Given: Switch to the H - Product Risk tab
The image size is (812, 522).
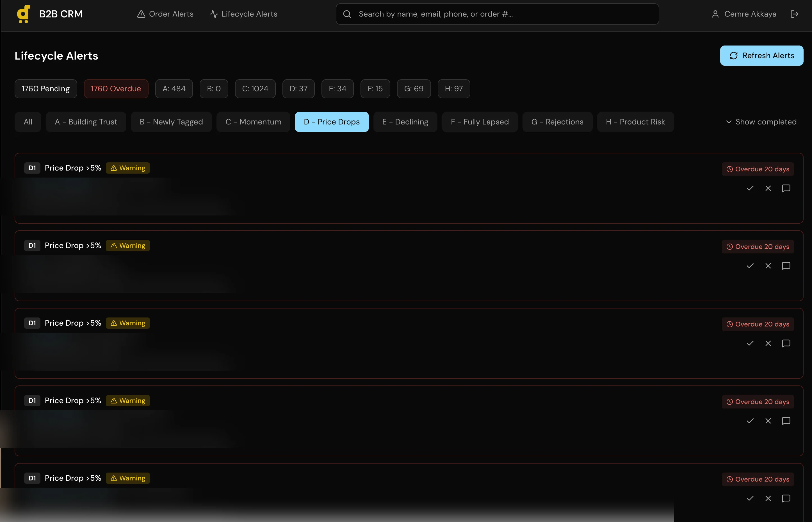Looking at the screenshot, I should point(635,122).
